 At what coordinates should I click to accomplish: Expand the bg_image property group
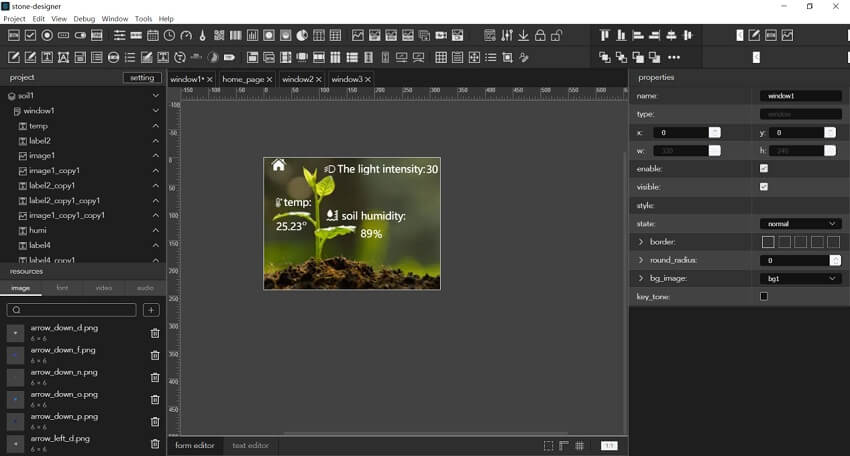[641, 278]
